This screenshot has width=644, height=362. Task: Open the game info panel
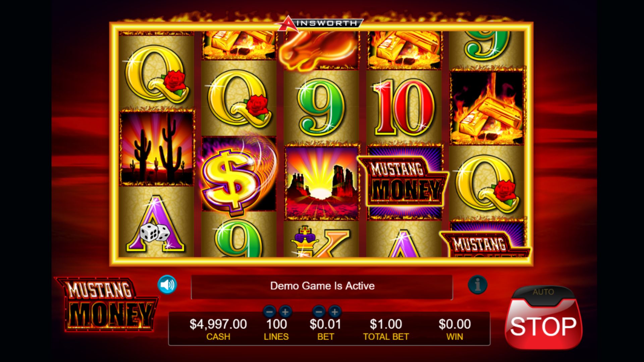(x=477, y=285)
